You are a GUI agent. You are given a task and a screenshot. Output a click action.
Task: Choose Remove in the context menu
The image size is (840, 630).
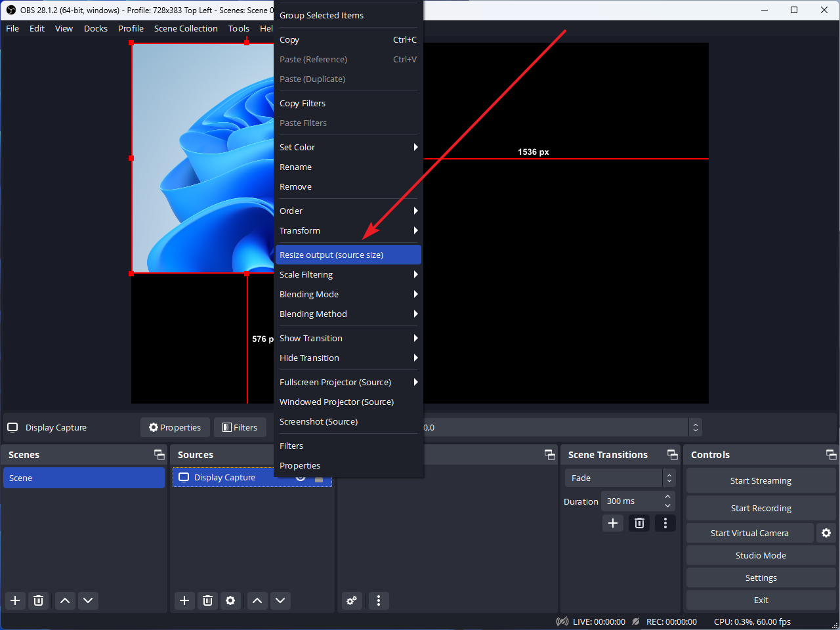coord(348,186)
